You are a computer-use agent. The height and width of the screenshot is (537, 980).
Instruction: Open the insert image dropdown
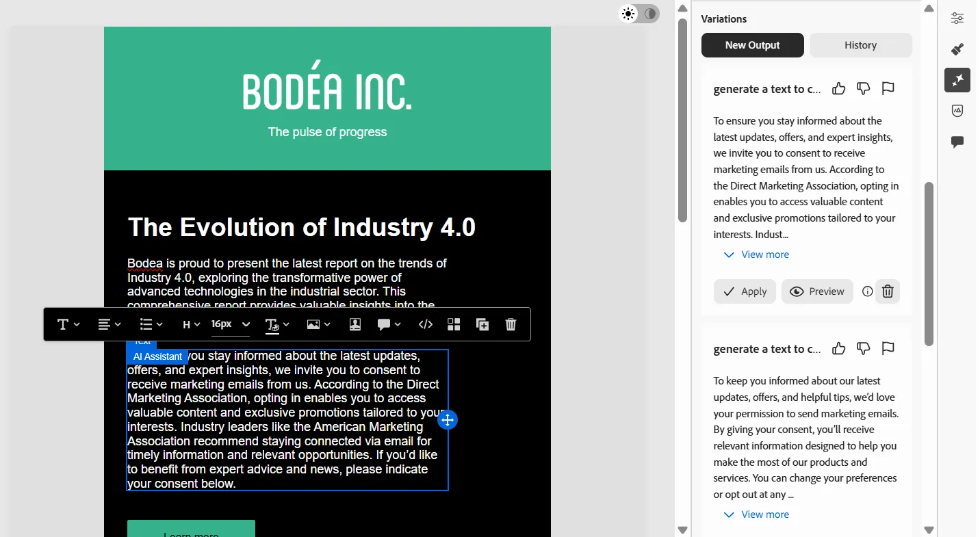pyautogui.click(x=319, y=324)
